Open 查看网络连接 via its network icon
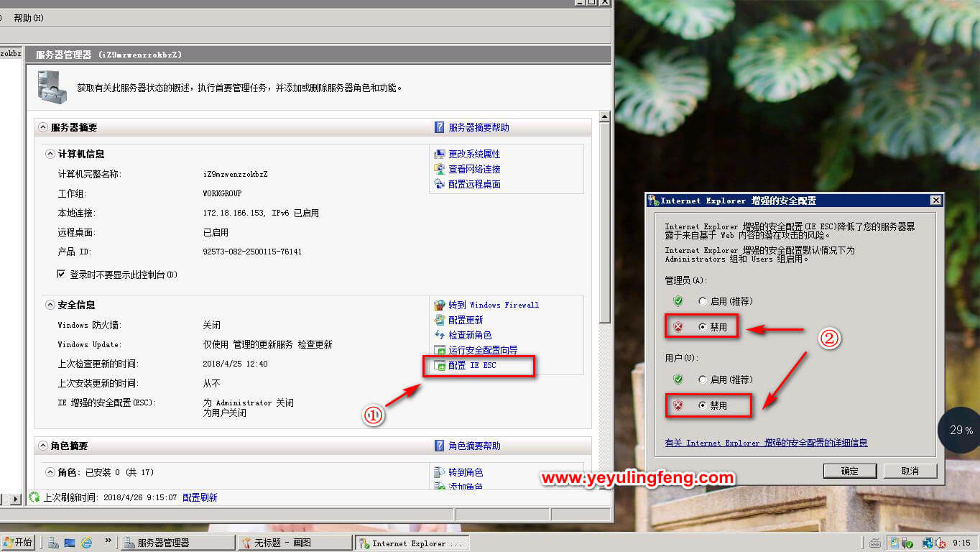Image resolution: width=980 pixels, height=552 pixels. 440,169
